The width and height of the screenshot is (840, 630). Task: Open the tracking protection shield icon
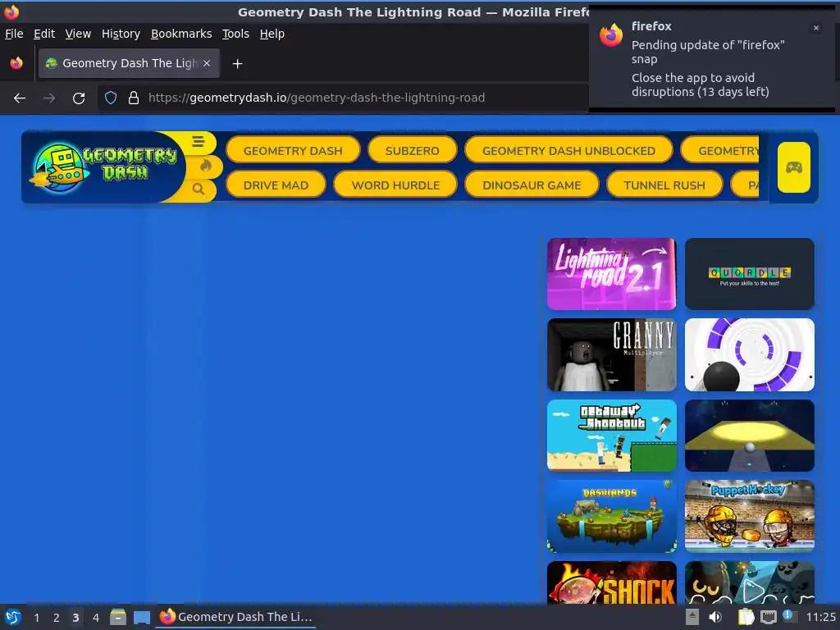(111, 98)
